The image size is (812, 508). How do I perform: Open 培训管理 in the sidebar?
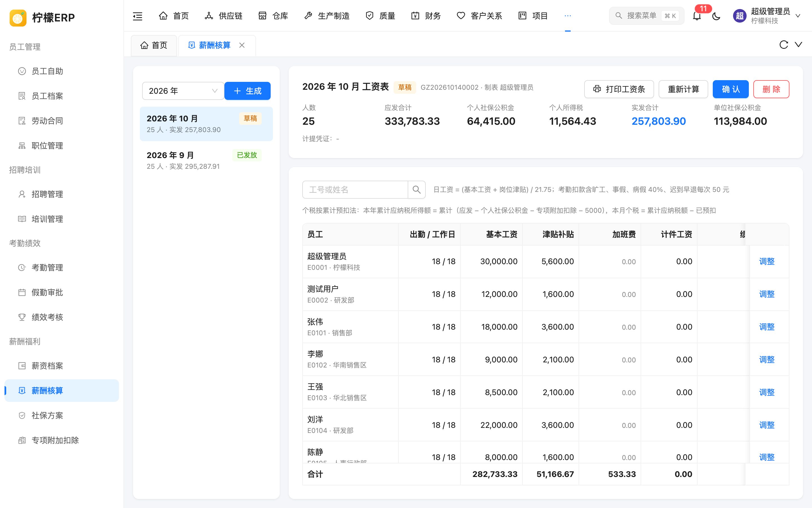62,219
